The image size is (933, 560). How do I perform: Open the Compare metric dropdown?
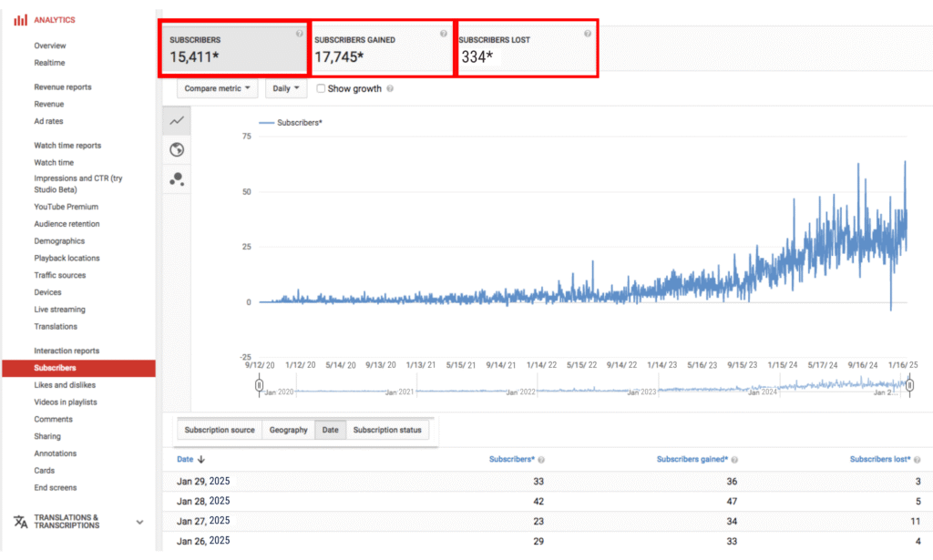tap(218, 89)
